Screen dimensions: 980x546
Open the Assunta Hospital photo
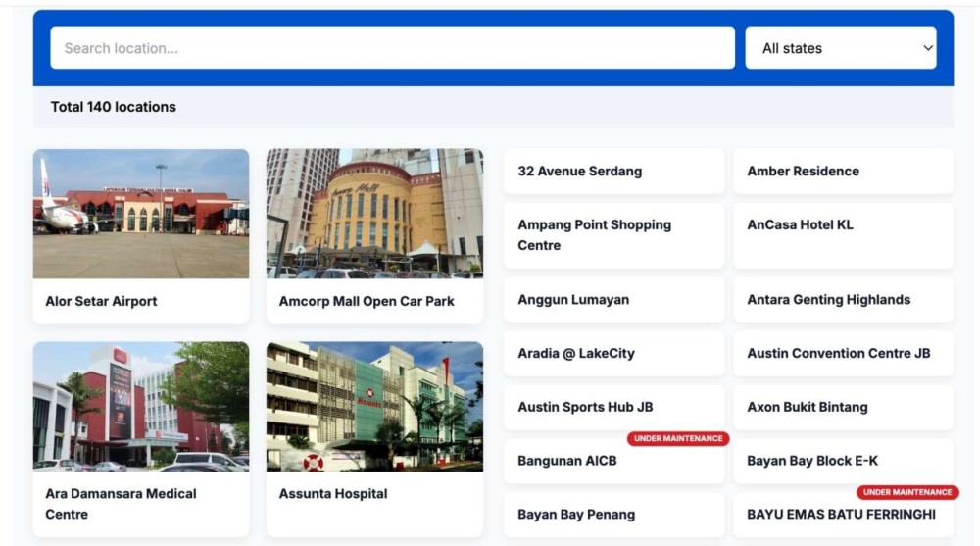[375, 406]
